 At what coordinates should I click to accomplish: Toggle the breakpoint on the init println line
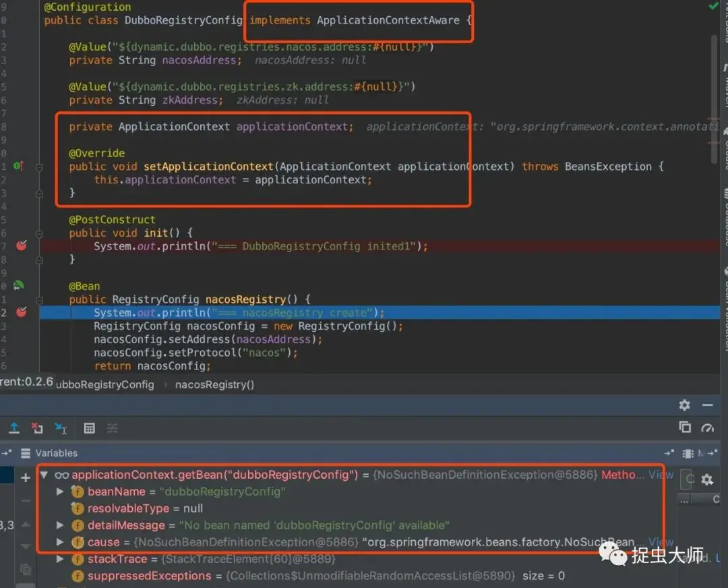[x=22, y=245]
